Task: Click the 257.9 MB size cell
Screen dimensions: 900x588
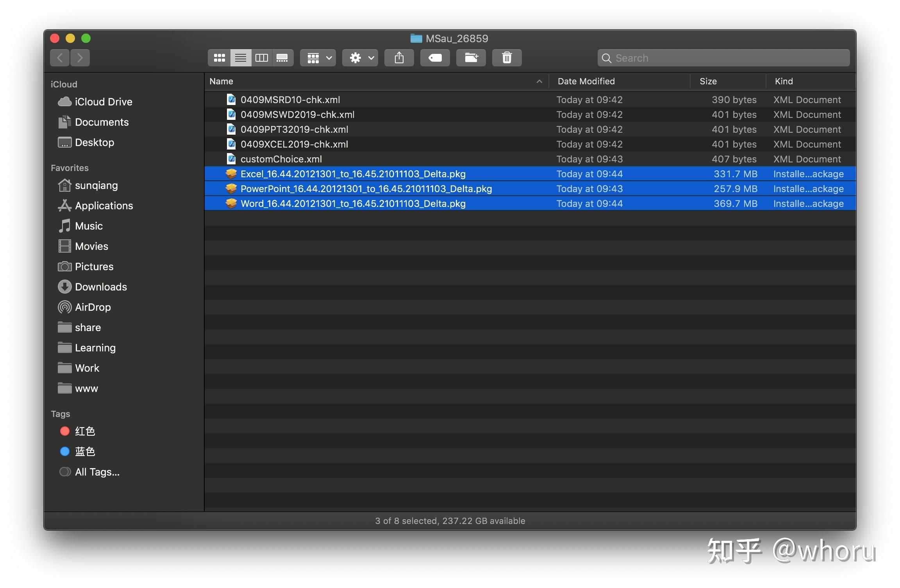Action: tap(736, 189)
